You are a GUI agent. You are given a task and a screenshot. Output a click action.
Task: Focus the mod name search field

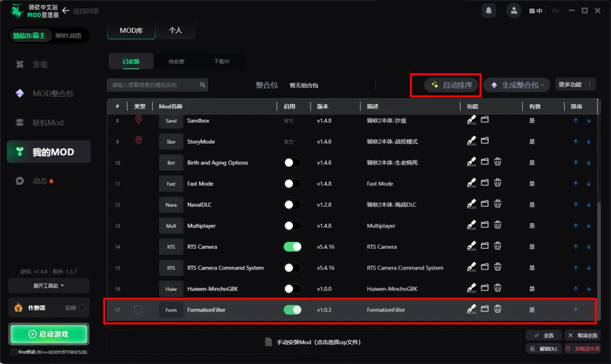[157, 85]
